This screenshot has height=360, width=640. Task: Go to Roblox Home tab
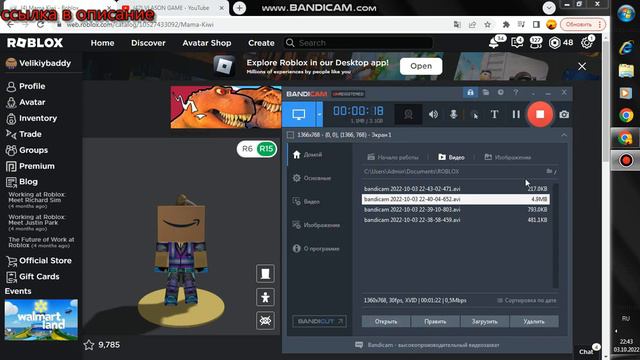[102, 43]
